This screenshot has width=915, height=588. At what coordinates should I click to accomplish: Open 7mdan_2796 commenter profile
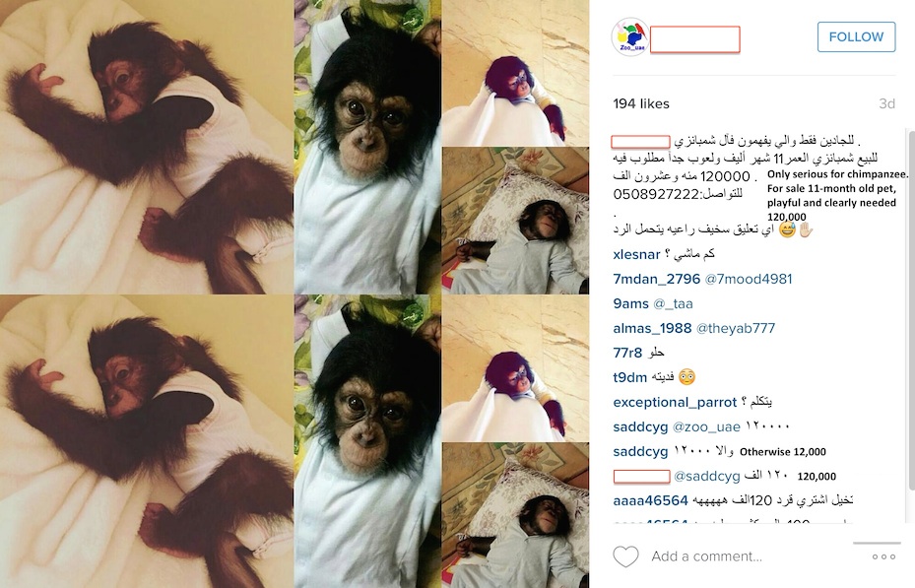pos(657,280)
